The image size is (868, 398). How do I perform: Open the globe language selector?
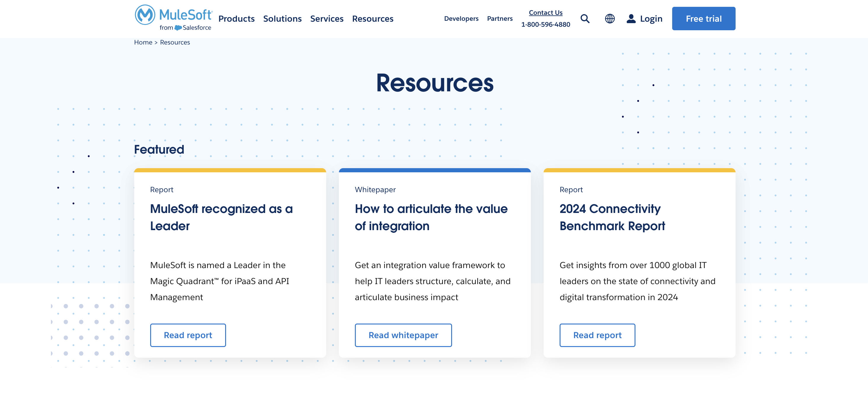(x=610, y=19)
